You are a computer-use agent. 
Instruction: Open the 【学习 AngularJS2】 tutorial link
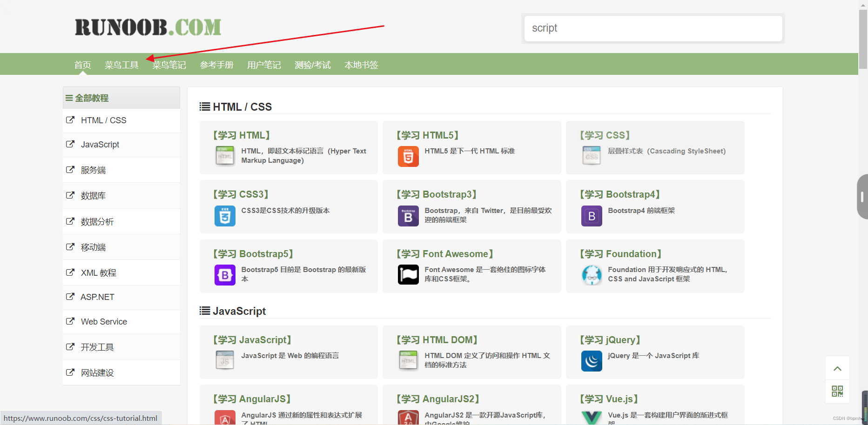click(x=438, y=399)
